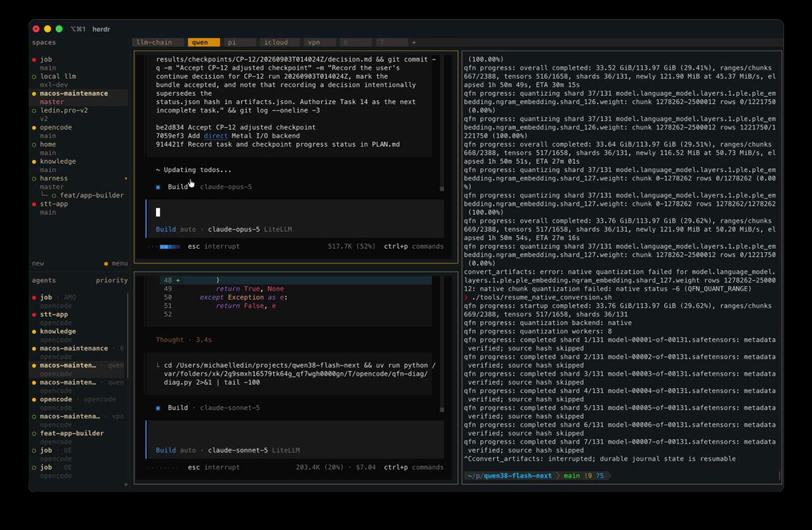Open the underlined direct link in the git log
Image resolution: width=812 pixels, height=530 pixels.
coord(216,136)
